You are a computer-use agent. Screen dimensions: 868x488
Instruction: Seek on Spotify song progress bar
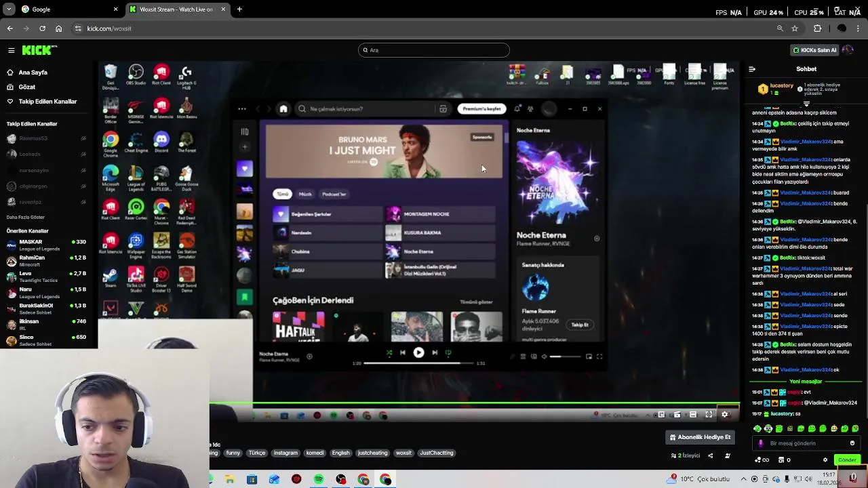pyautogui.click(x=418, y=363)
